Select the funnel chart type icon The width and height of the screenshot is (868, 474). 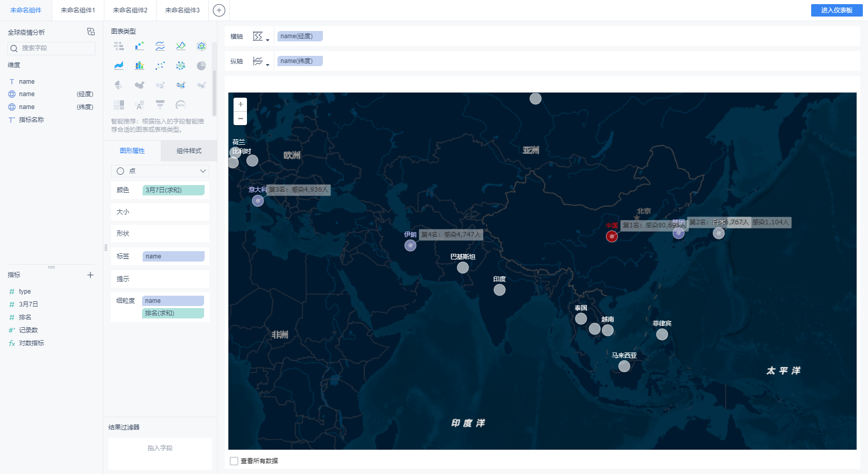[x=160, y=105]
